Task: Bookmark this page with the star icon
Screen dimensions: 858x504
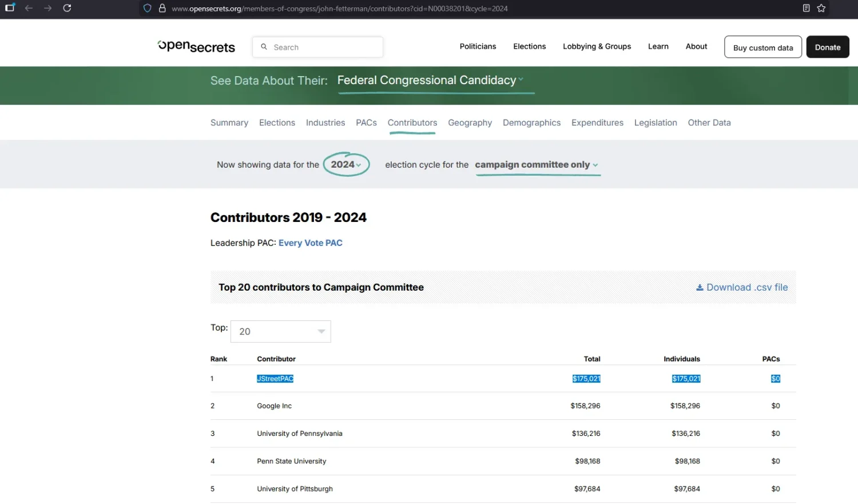Action: (x=821, y=8)
